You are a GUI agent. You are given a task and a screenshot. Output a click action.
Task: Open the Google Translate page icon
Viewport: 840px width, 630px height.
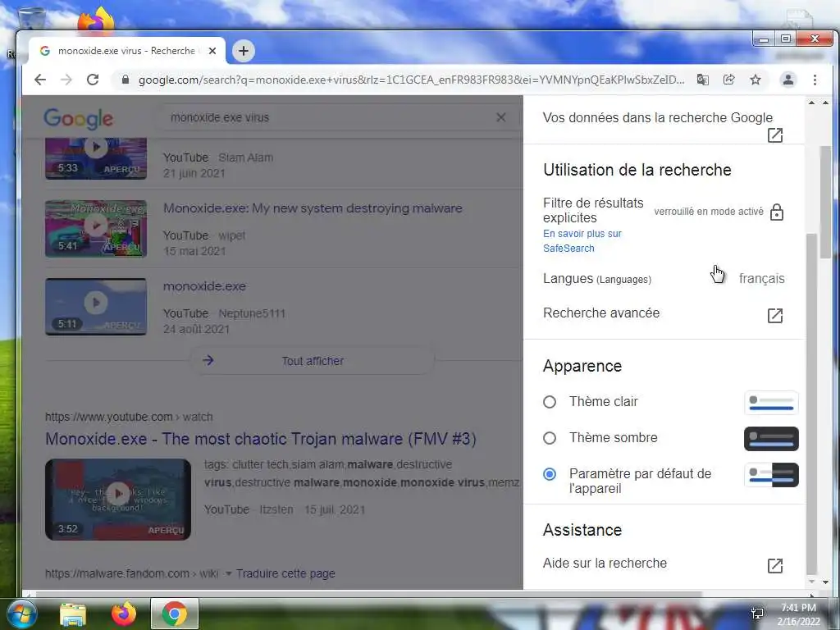(x=702, y=80)
